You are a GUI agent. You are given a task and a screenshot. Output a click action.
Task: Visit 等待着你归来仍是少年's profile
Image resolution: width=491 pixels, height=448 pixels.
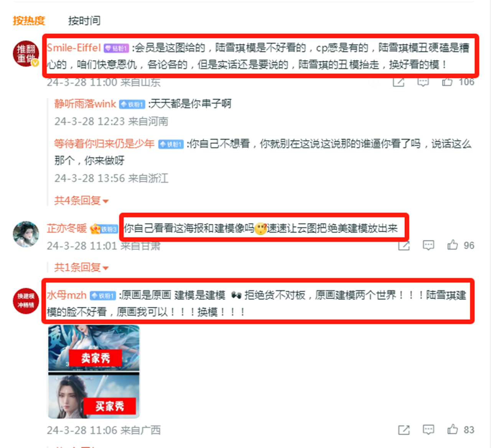(x=104, y=143)
